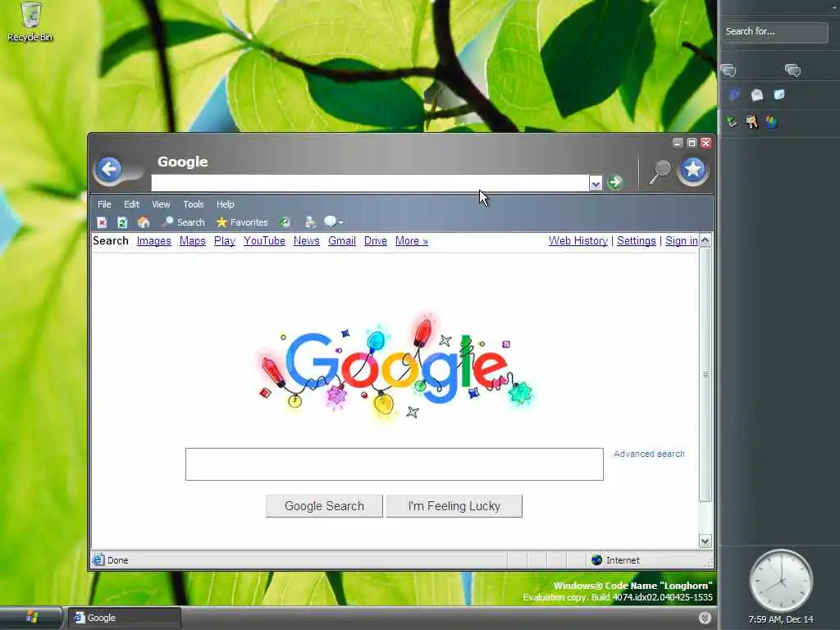This screenshot has height=630, width=840.
Task: Click the Google taskbar button
Action: coord(125,618)
